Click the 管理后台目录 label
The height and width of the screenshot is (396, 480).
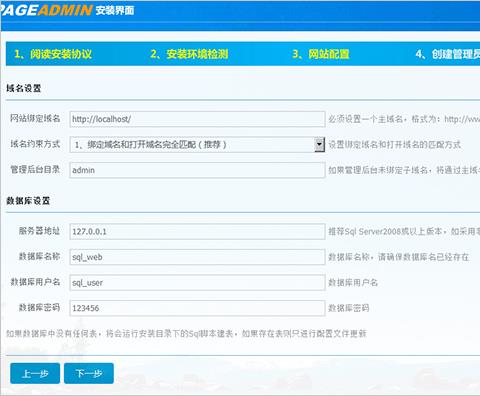pyautogui.click(x=35, y=169)
